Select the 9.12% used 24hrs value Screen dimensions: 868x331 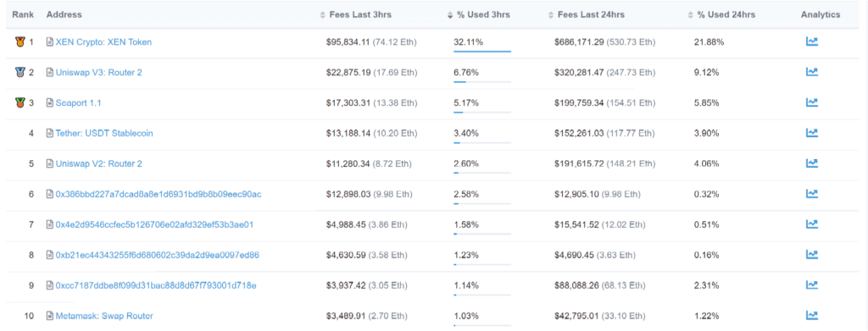(706, 73)
